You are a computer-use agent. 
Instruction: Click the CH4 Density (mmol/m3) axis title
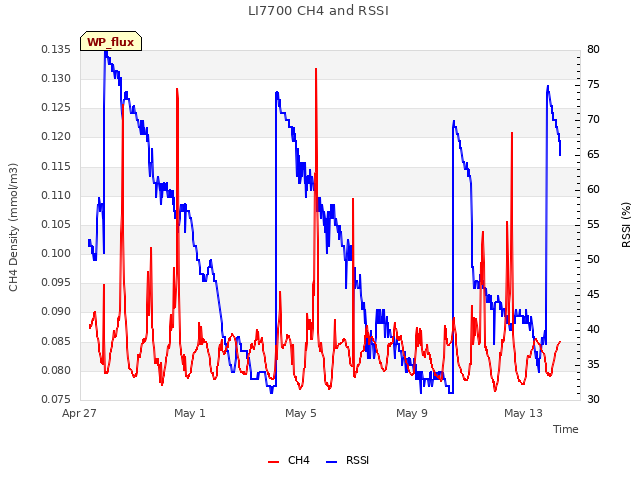(x=13, y=227)
